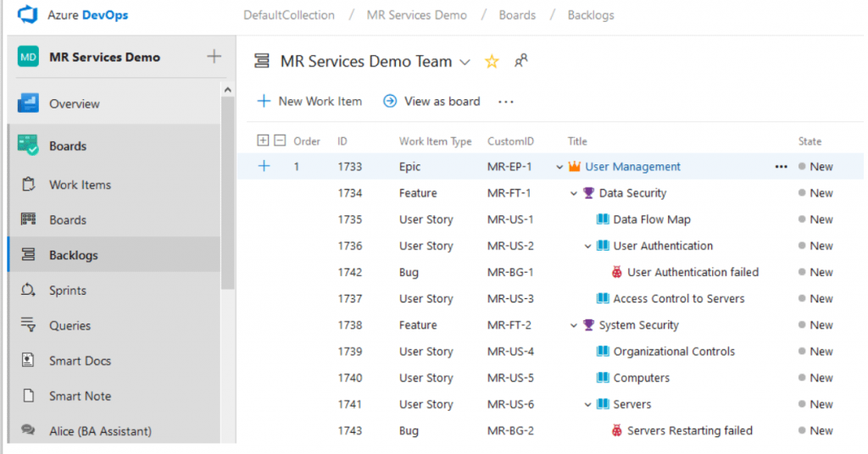Go to Boards breadcrumb

coord(517,15)
